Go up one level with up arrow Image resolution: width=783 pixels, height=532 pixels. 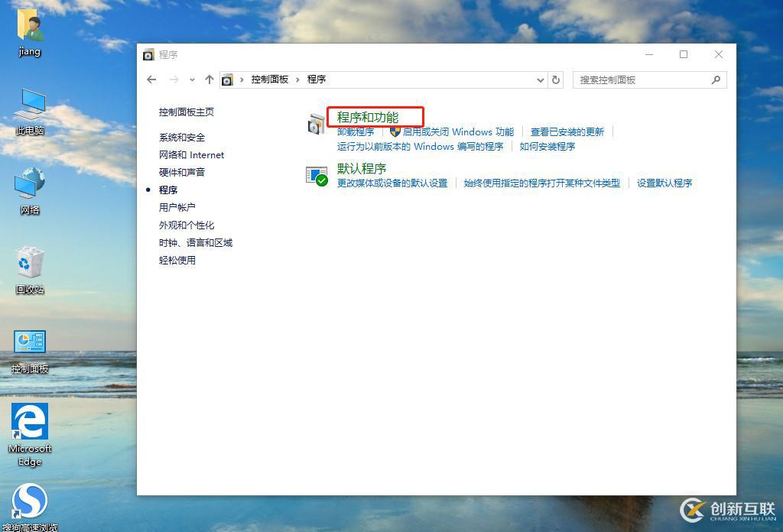click(210, 79)
